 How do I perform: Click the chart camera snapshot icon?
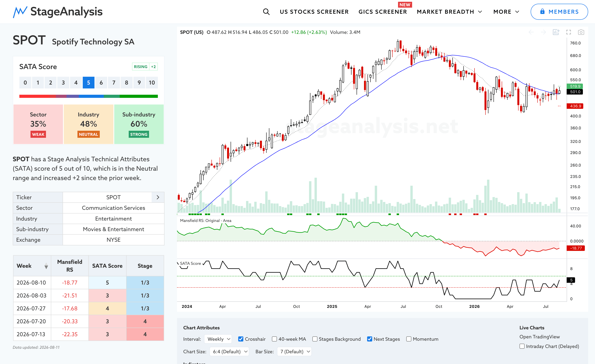coord(581,32)
